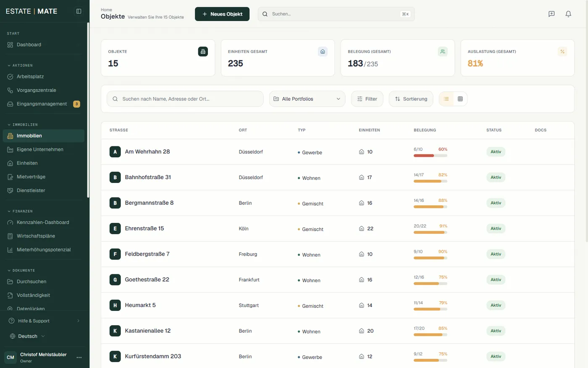Click the Einheiten Gesamt house icon
Screen dimensions: 588x368
pos(323,52)
